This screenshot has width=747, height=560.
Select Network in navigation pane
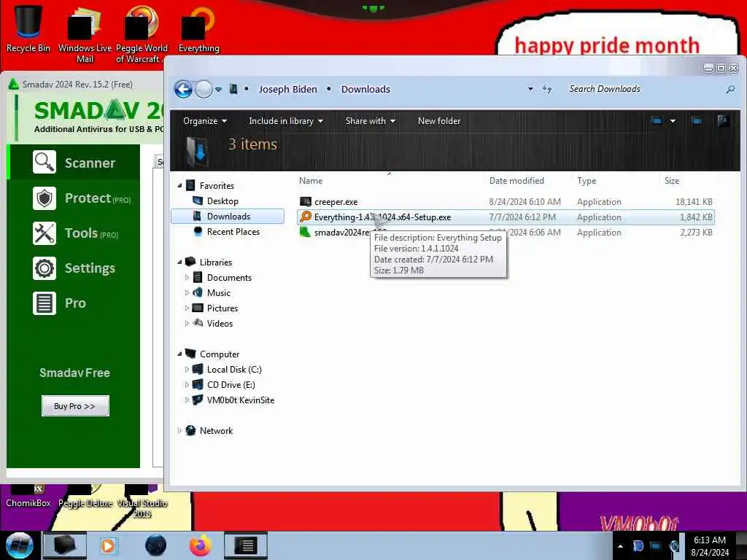click(x=216, y=430)
